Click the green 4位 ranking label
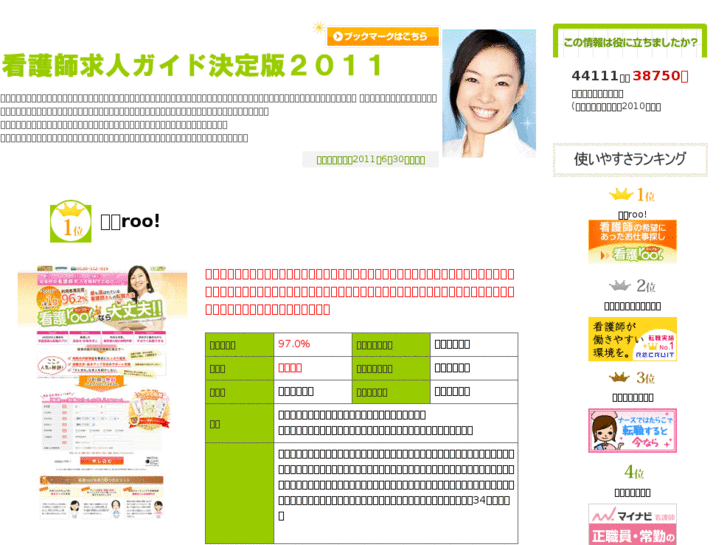Viewport: 727px width, 545px height. click(634, 473)
